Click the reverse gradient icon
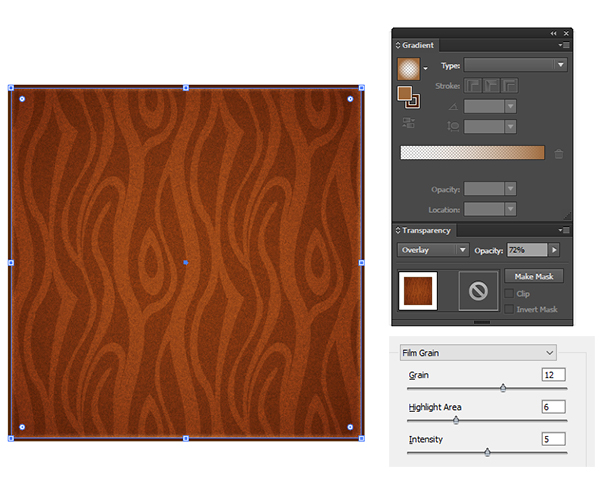This screenshot has width=600, height=484. click(409, 123)
